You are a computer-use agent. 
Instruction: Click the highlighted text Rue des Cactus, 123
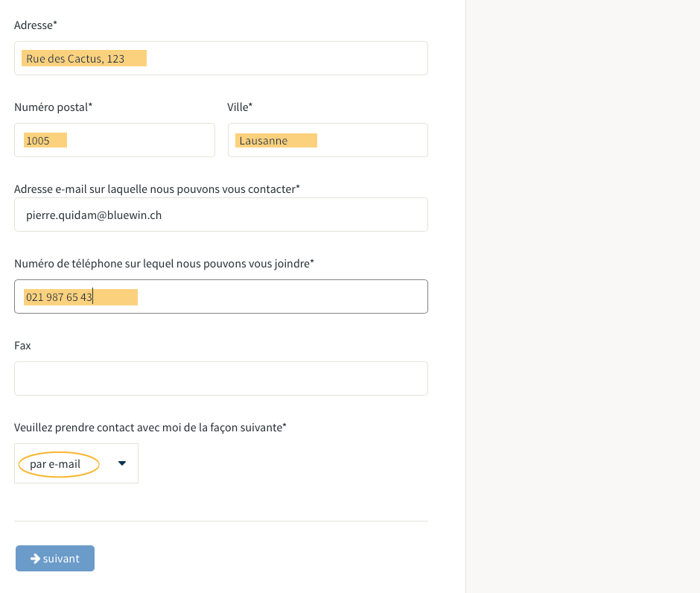tap(75, 59)
